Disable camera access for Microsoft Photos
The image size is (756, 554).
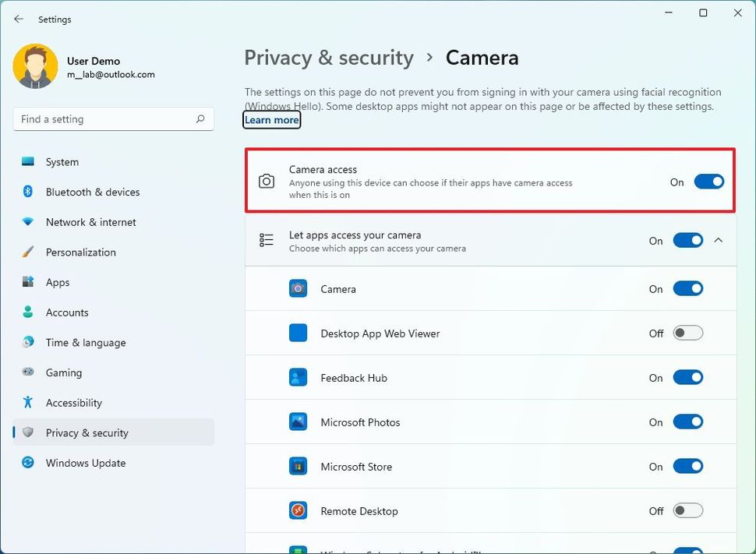(x=687, y=422)
